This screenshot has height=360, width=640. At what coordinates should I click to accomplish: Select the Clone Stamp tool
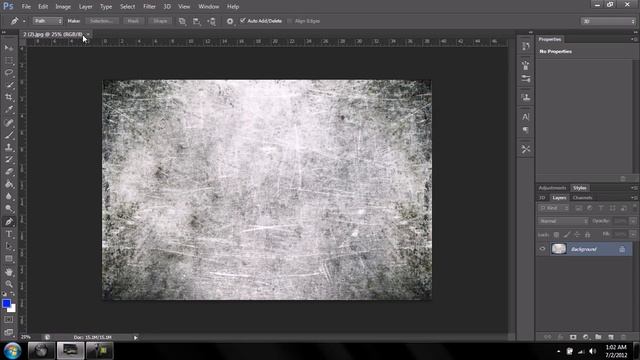(9, 147)
